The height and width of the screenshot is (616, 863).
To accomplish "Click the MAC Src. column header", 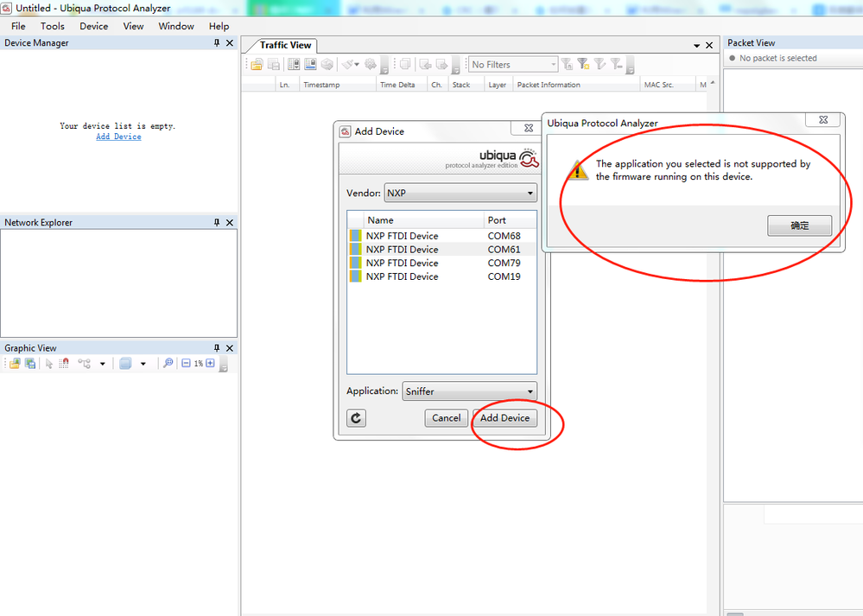I will [668, 85].
